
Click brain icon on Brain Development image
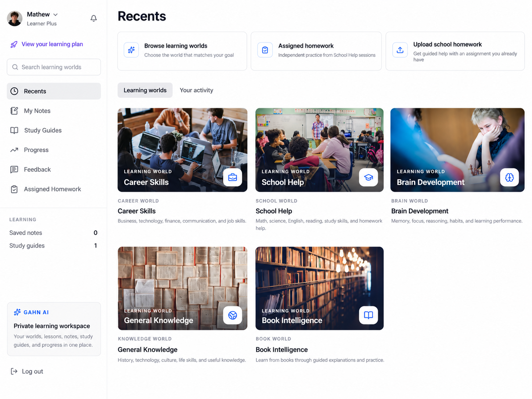510,177
